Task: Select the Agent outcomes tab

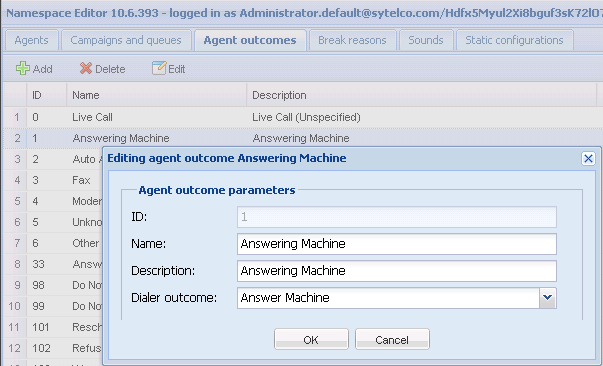Action: (x=250, y=40)
